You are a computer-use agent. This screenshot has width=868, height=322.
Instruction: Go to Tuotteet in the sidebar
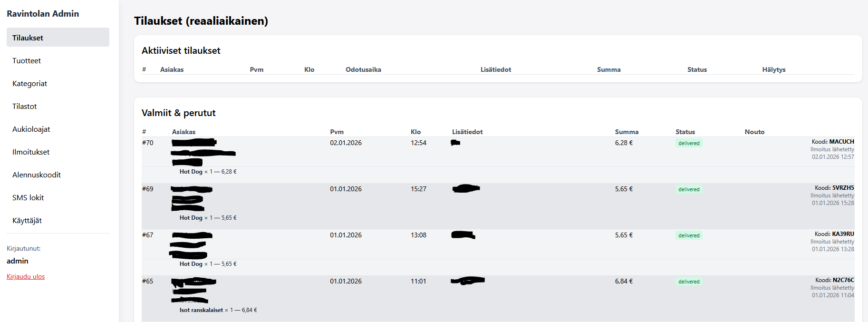pos(27,60)
